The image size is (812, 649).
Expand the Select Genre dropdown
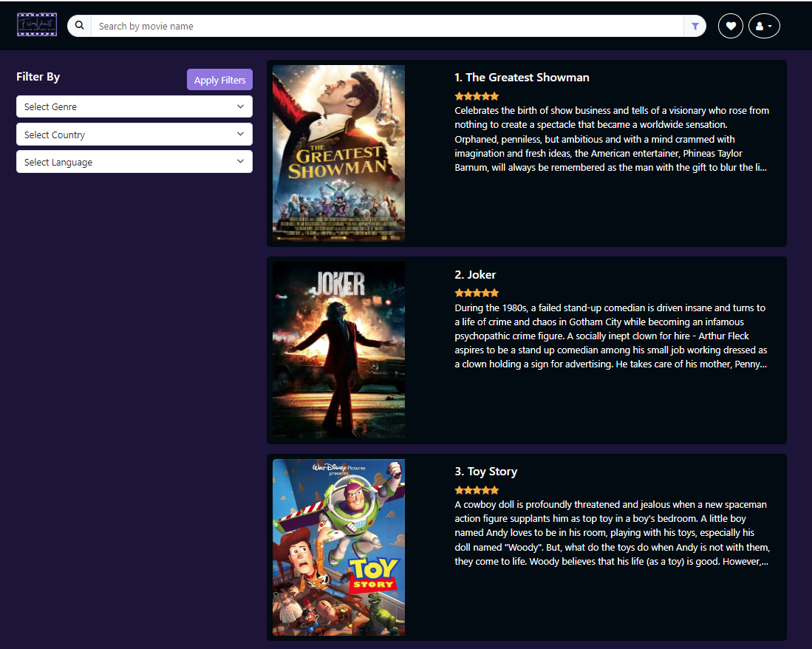pyautogui.click(x=134, y=107)
